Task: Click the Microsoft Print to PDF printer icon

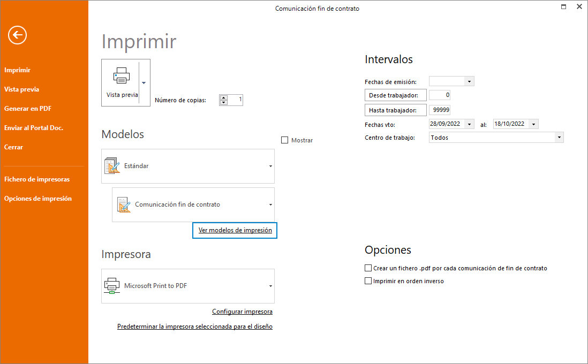Action: tap(112, 286)
